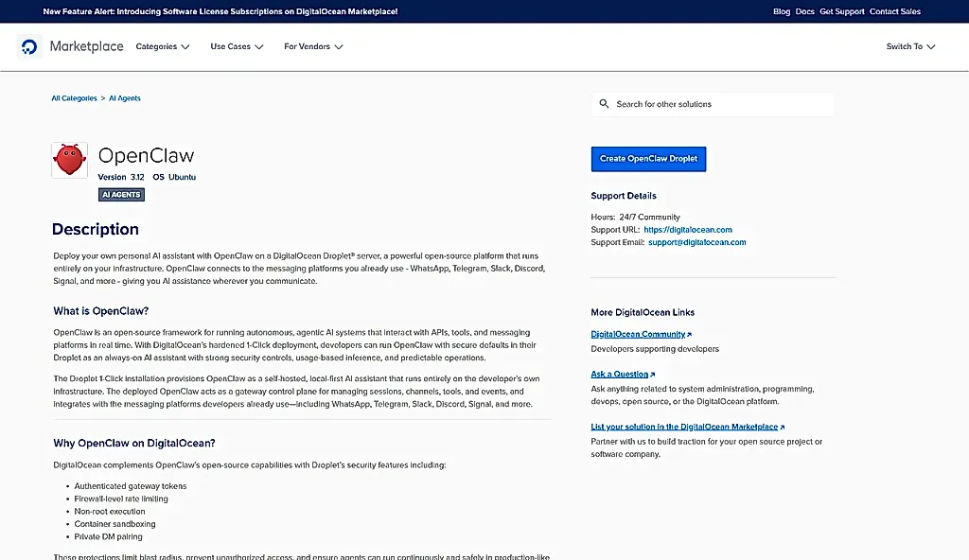Click the Firewall-level rate limiting bullet
Viewport: 969px width, 560px height.
point(121,499)
